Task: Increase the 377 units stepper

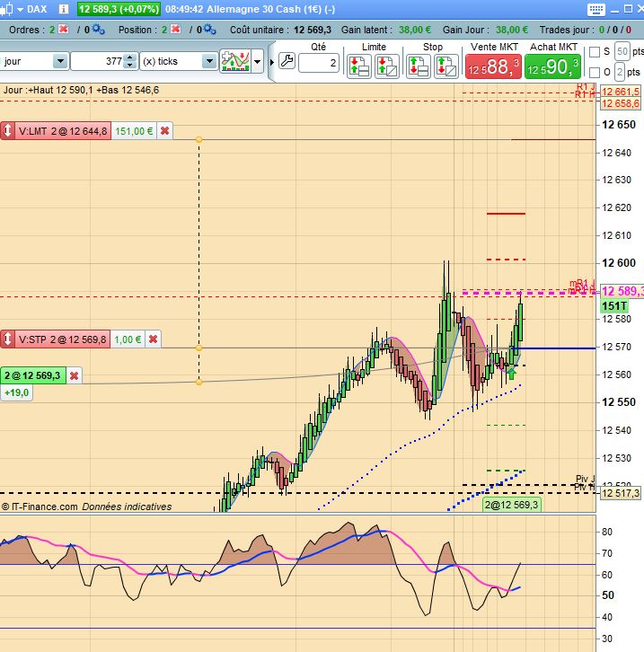Action: pyautogui.click(x=130, y=57)
